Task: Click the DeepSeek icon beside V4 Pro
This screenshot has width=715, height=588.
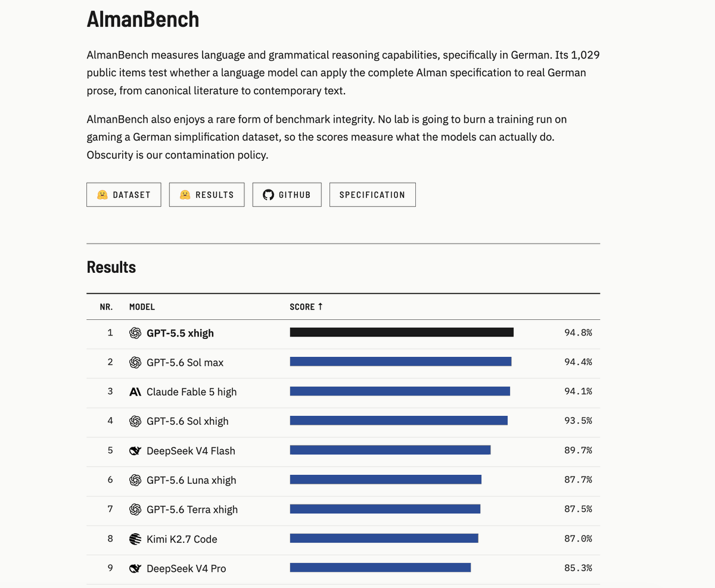Action: tap(135, 568)
